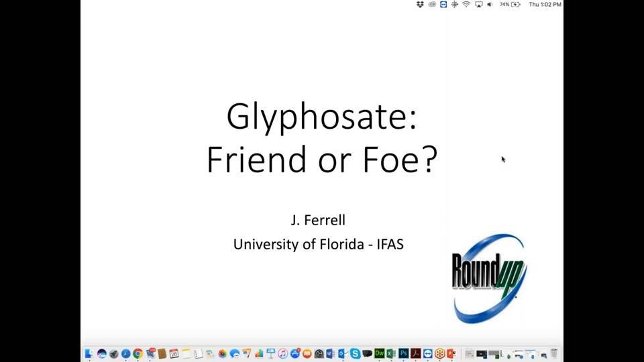The height and width of the screenshot is (362, 644).
Task: Click the Roundup logo on slide
Action: pyautogui.click(x=489, y=277)
